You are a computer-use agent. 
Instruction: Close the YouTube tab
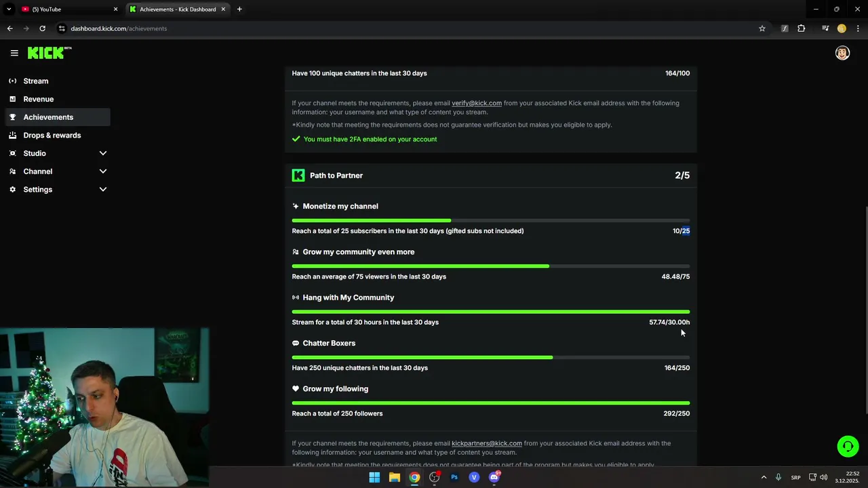coord(115,9)
